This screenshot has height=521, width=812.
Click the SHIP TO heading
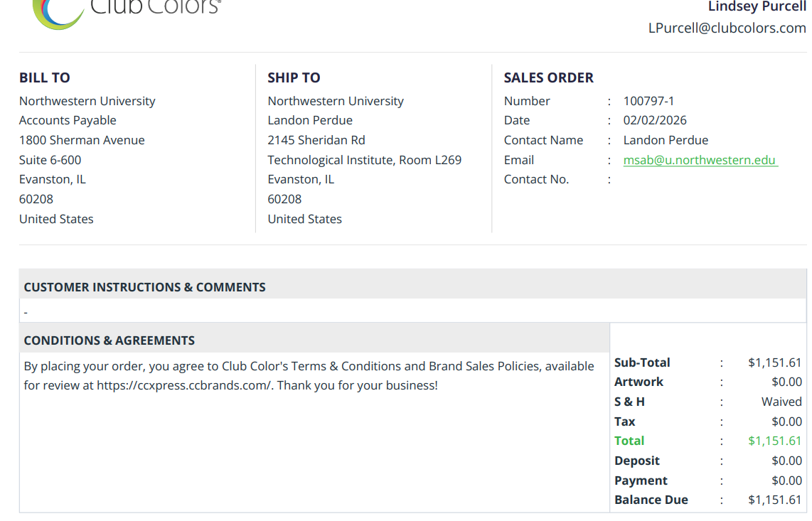pos(294,77)
